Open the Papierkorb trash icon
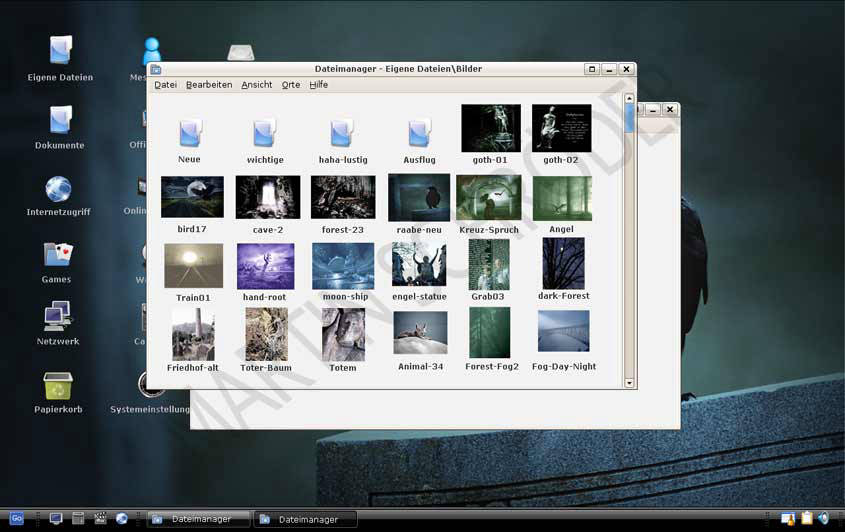The height and width of the screenshot is (532, 845). pos(58,386)
